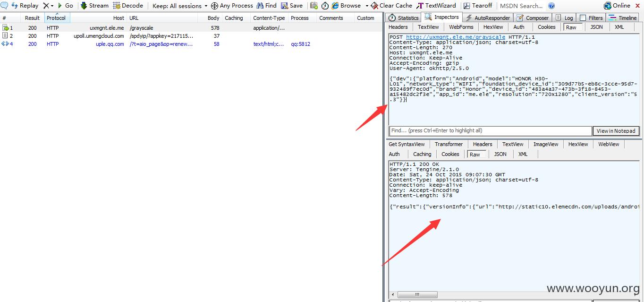Select the uple.qq.com session row
Viewport: 644px width, 302px height.
coord(191,44)
